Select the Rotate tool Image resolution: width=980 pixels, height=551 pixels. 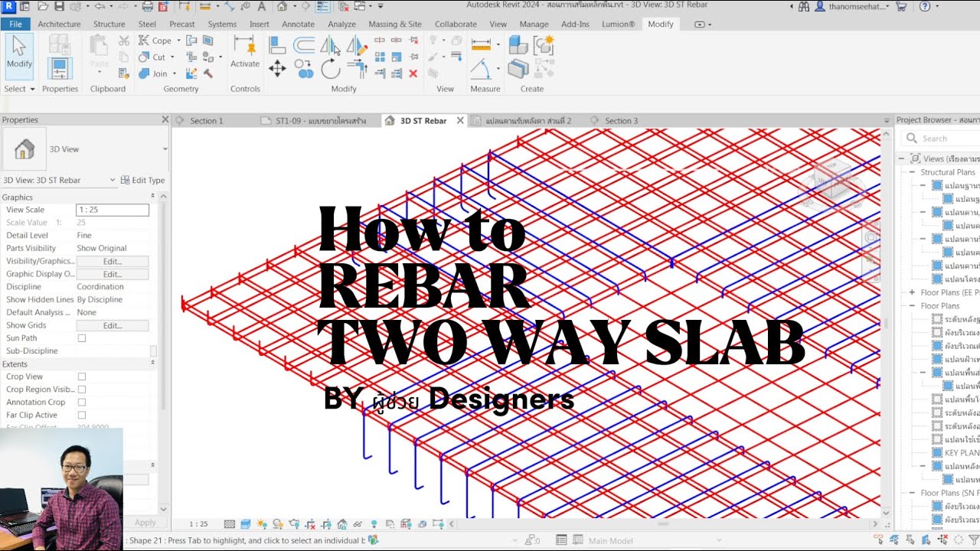point(331,69)
